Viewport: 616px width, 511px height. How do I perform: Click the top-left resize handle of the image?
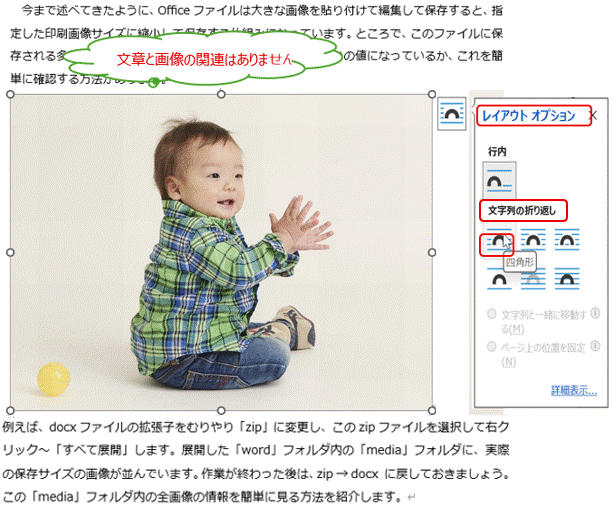coord(10,95)
